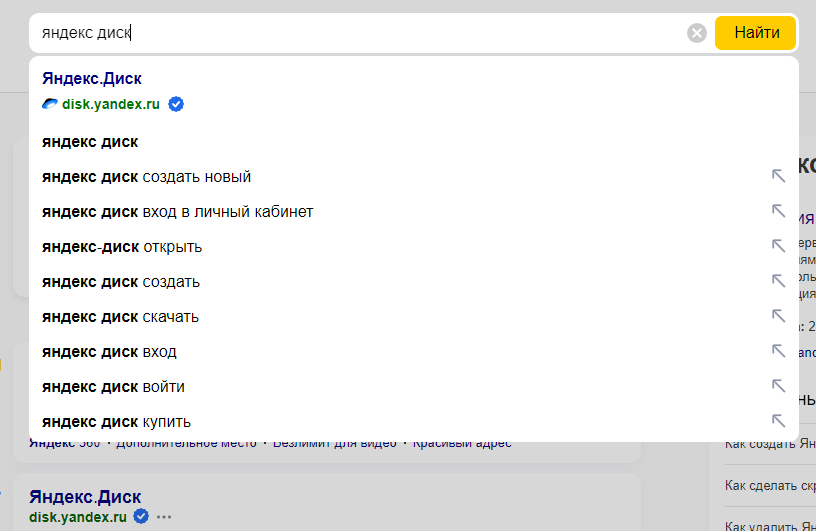
Task: Insert 'яндекс диск войти' via its arrow icon
Action: pos(778,385)
